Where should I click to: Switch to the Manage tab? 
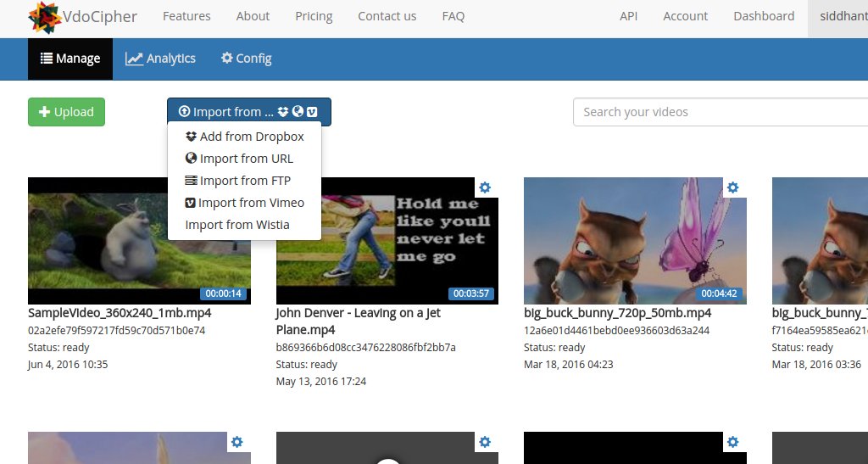coord(70,59)
